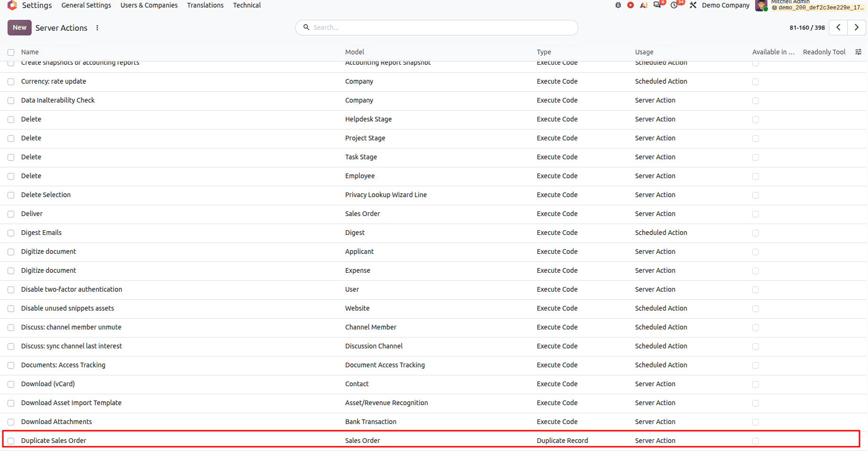Screen dimensions: 868x451
Task: Open the Translations menu
Action: coord(205,5)
